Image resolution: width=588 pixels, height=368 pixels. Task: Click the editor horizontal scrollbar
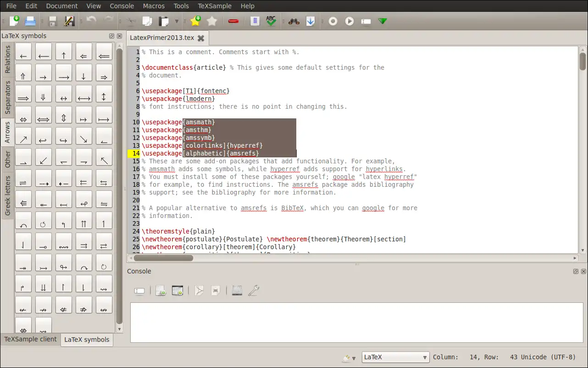coord(163,258)
